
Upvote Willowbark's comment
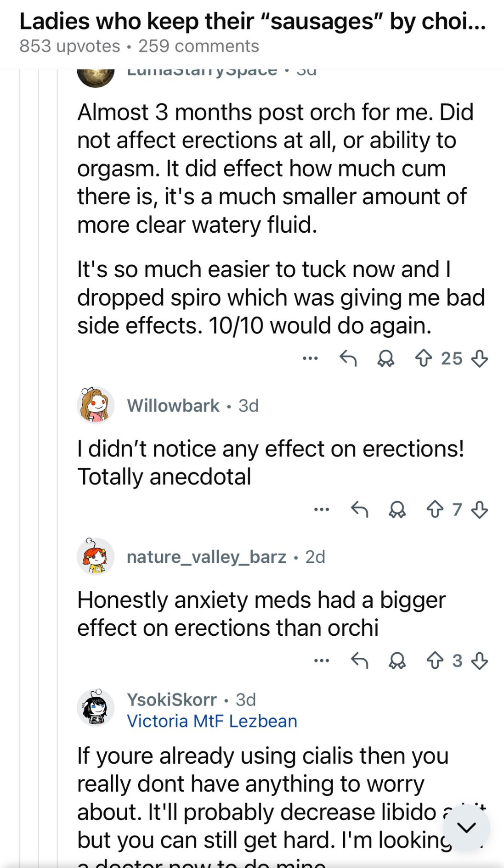coord(435,510)
